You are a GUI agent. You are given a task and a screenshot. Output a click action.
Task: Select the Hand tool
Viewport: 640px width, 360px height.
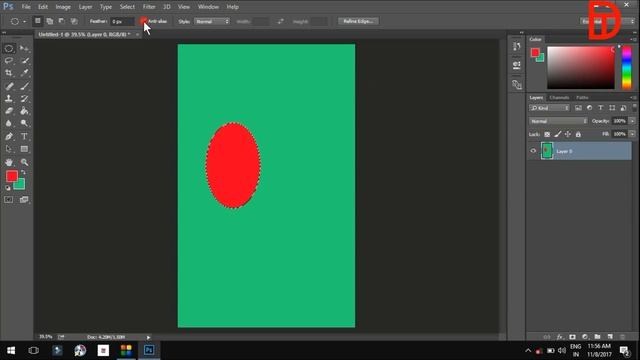[9, 162]
